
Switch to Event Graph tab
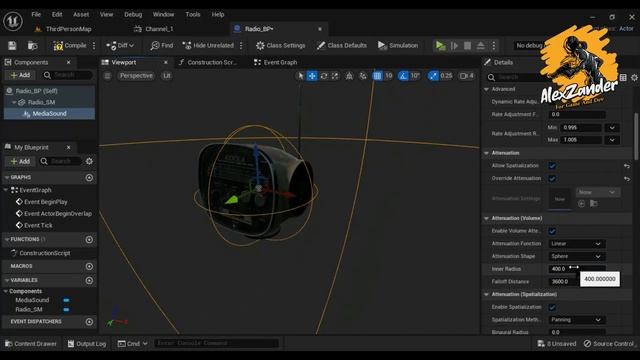click(276, 62)
